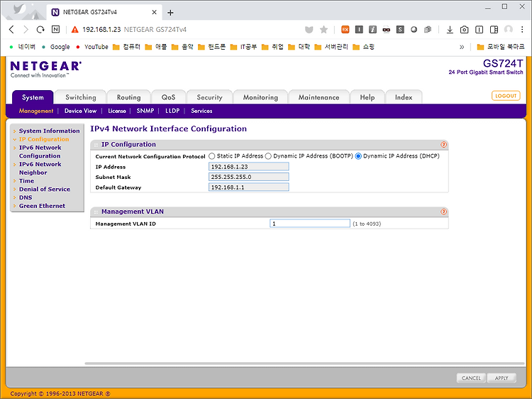Click the Default Gateway field
Viewport: 532px width, 399px height.
tap(249, 187)
